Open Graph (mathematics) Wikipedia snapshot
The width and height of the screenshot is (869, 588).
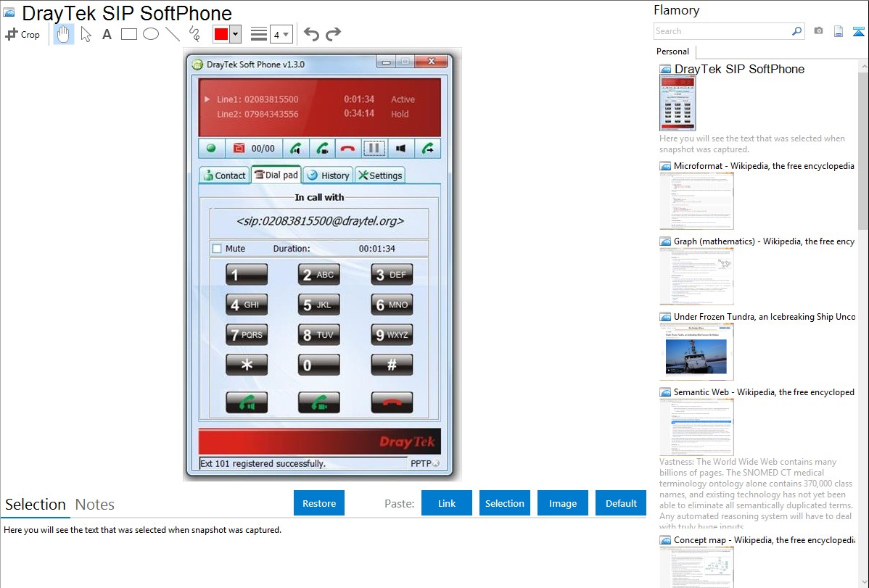[696, 276]
